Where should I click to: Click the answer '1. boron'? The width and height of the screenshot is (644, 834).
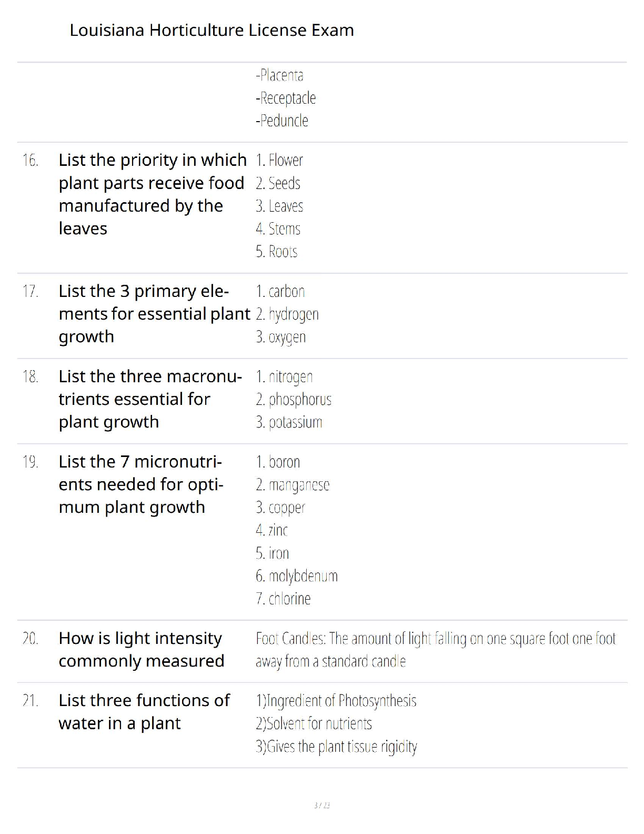coord(278,462)
